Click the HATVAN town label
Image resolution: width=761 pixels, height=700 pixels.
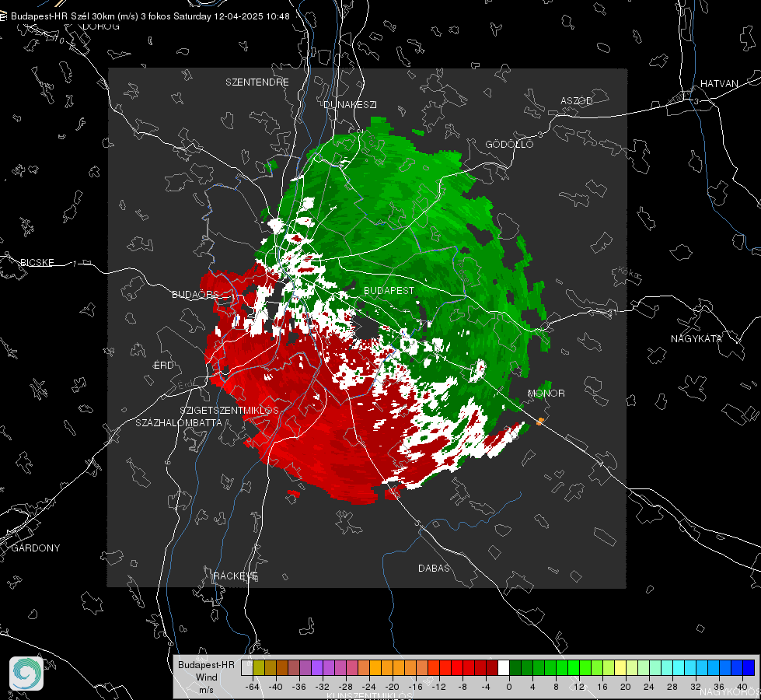click(719, 83)
